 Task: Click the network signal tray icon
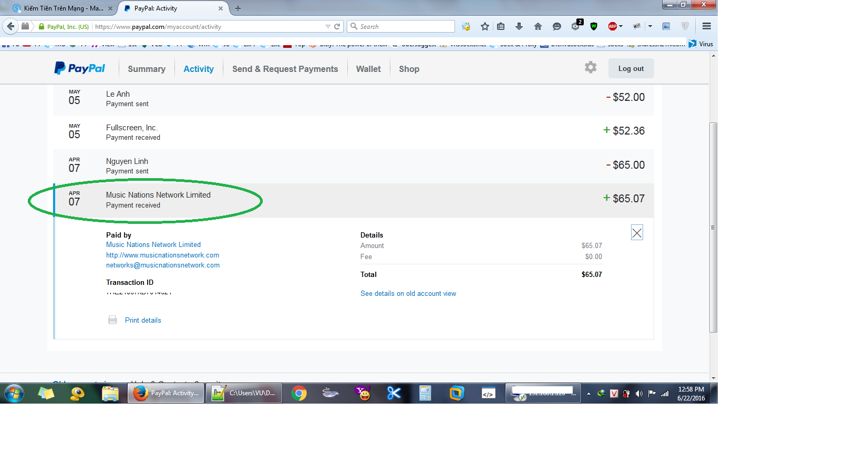[665, 393]
